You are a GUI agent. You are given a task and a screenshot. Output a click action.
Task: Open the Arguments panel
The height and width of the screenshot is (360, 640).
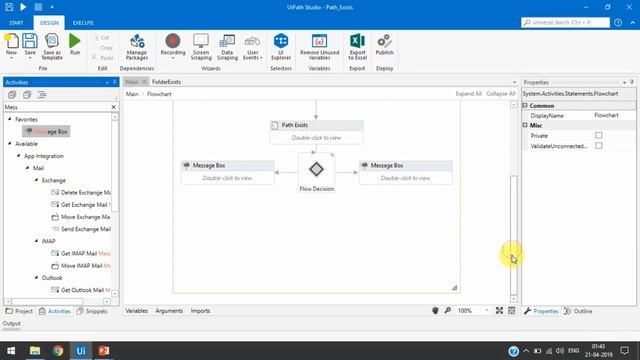pos(169,311)
